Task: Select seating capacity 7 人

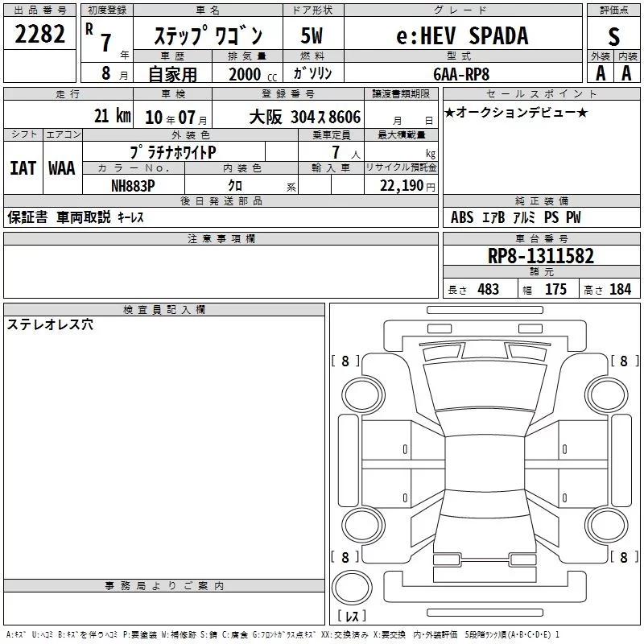Action: [346, 152]
